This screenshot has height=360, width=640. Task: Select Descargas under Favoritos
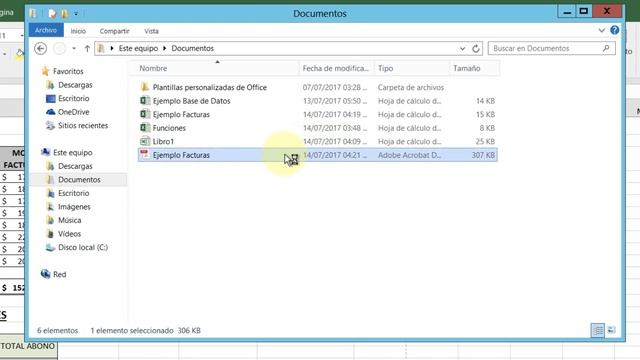point(75,85)
